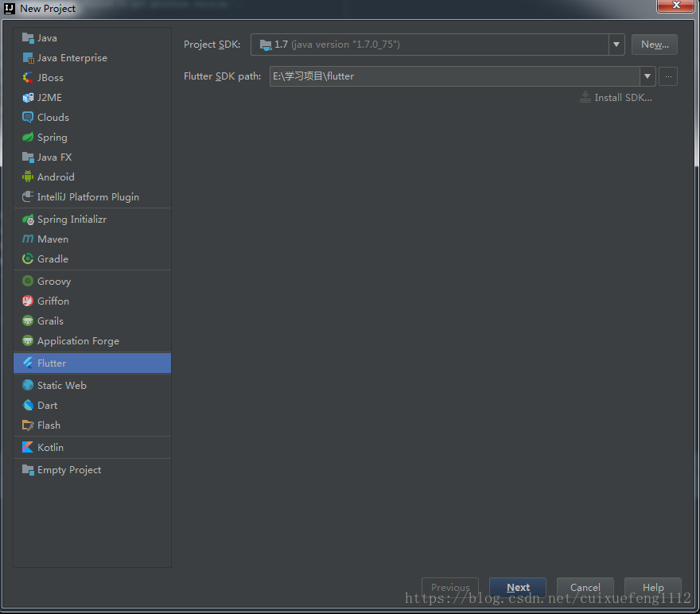
Task: Open the Flutter SDK path dropdown arrow
Action: pyautogui.click(x=647, y=76)
